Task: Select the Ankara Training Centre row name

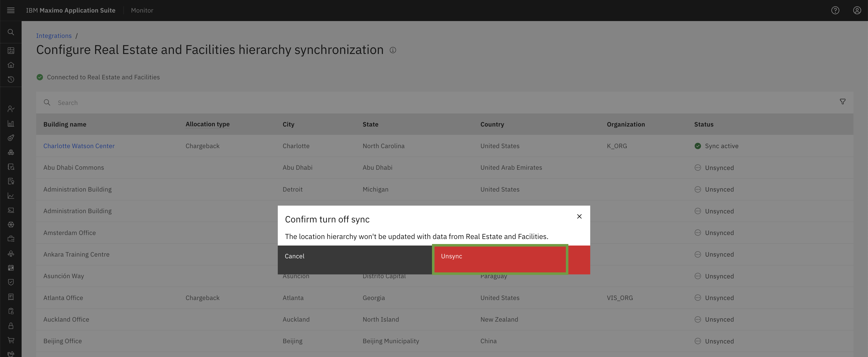Action: click(77, 254)
